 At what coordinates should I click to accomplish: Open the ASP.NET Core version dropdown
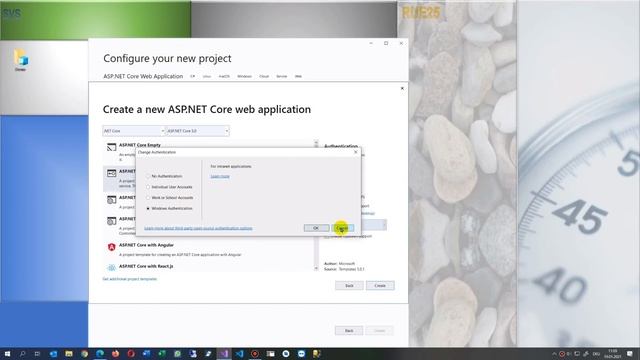[x=198, y=131]
